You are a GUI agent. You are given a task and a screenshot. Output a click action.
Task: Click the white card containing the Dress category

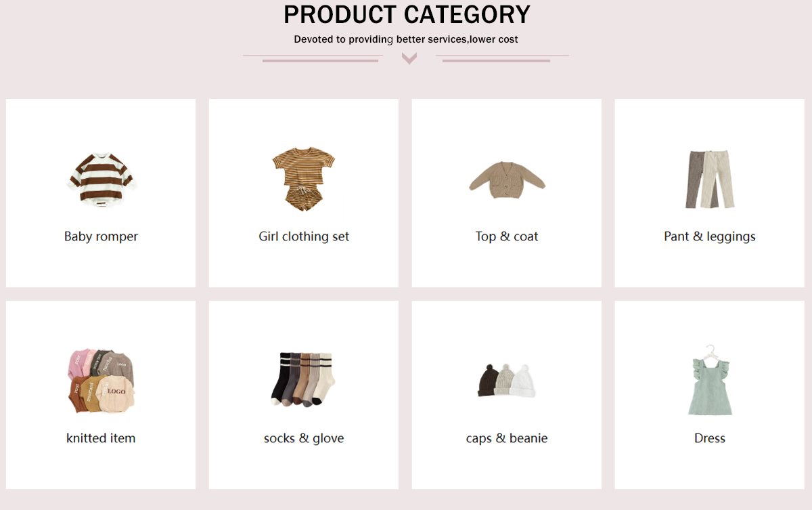coord(709,395)
